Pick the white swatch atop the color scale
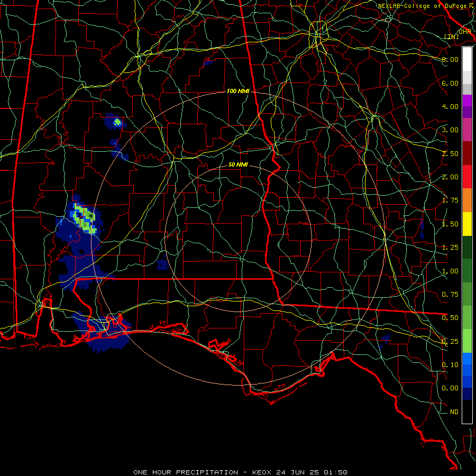Image resolution: width=476 pixels, height=476 pixels. tap(467, 59)
